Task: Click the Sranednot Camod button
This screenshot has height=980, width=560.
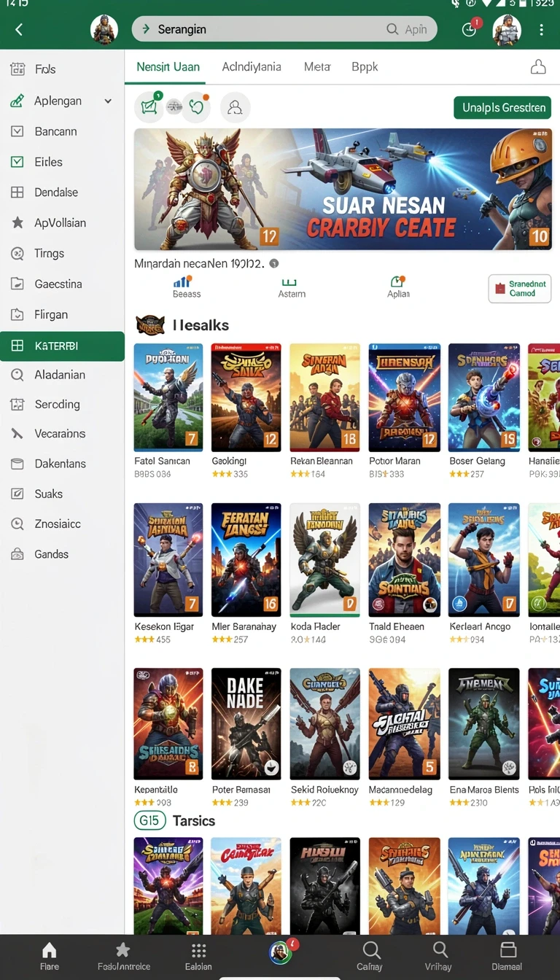Action: pyautogui.click(x=519, y=288)
